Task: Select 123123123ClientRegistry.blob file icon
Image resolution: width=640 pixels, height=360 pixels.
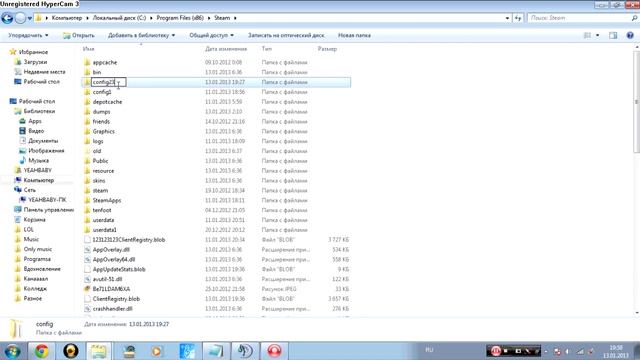Action: point(87,240)
